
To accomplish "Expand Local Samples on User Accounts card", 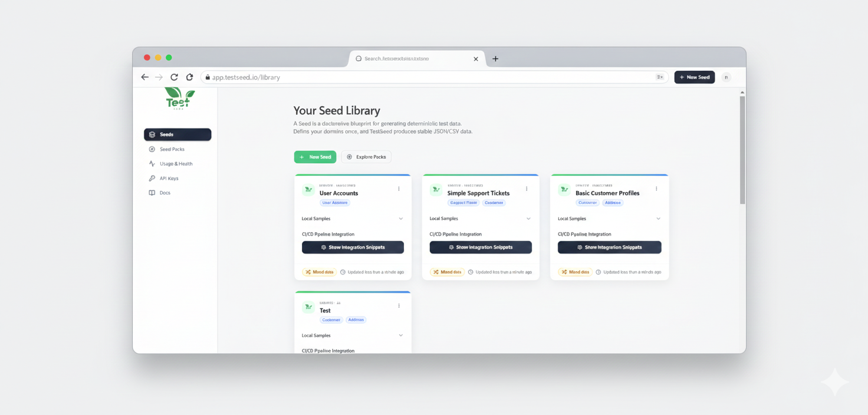I will coord(400,219).
